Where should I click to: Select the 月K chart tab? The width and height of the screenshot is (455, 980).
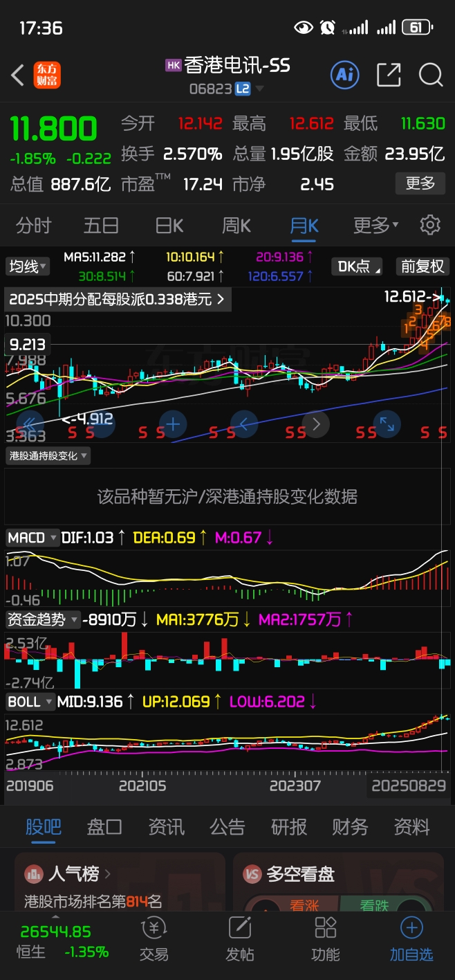point(304,225)
